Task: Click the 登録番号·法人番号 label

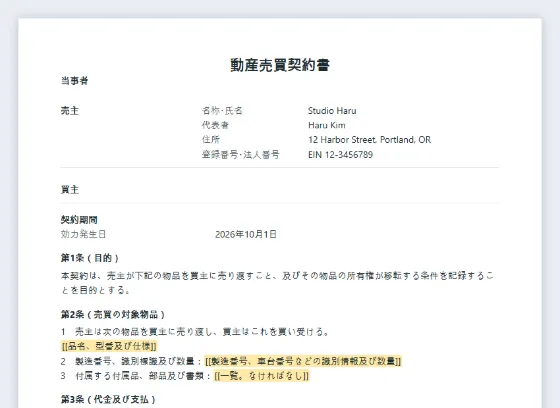Action: (240, 155)
